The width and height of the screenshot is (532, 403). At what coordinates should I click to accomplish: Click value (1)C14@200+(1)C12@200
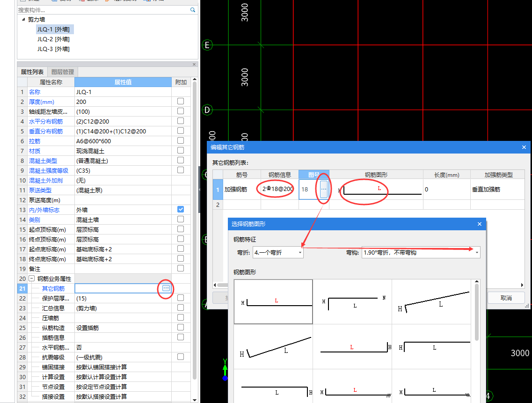pos(111,132)
